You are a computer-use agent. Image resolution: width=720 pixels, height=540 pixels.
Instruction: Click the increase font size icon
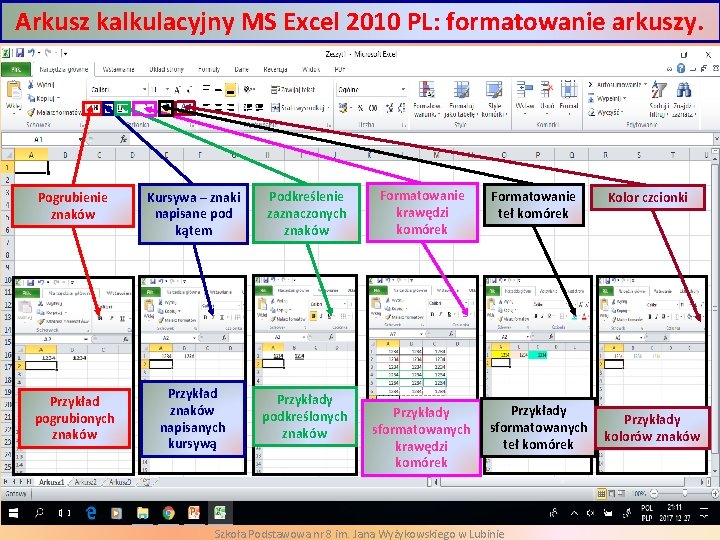click(178, 89)
